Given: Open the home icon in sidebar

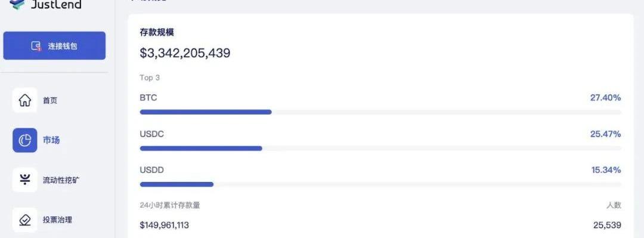Looking at the screenshot, I should coord(24,100).
